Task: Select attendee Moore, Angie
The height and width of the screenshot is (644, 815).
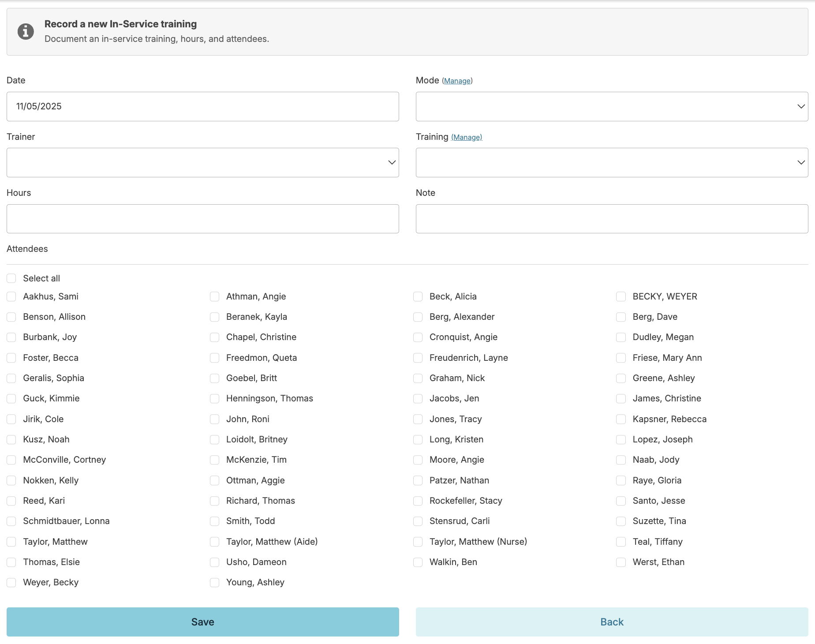Action: pyautogui.click(x=418, y=460)
